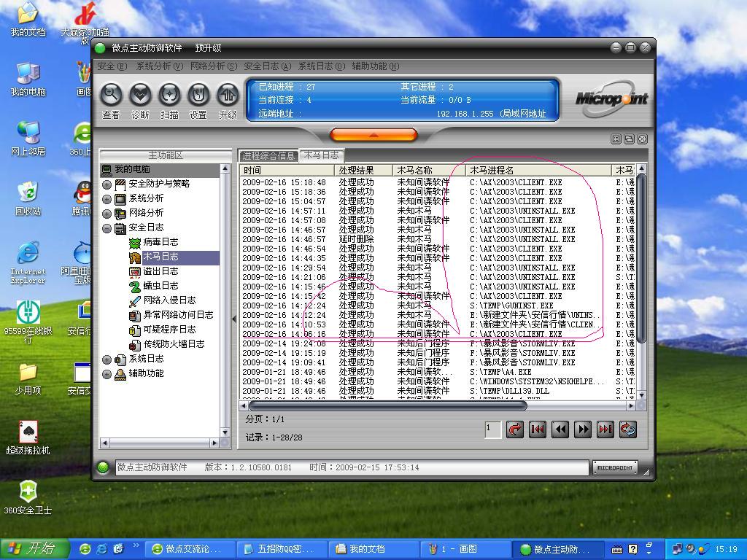Switch to 微点交流论 taskbar window
The height and width of the screenshot is (560, 747).
point(190,549)
